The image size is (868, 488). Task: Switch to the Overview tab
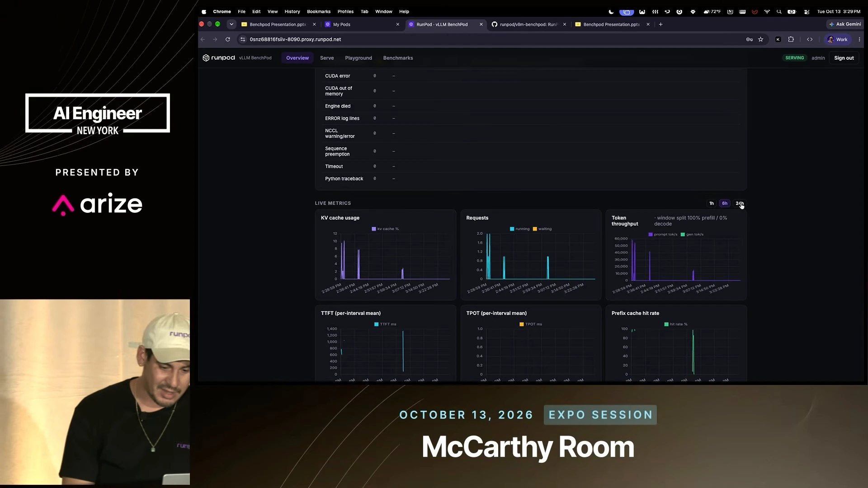(297, 58)
